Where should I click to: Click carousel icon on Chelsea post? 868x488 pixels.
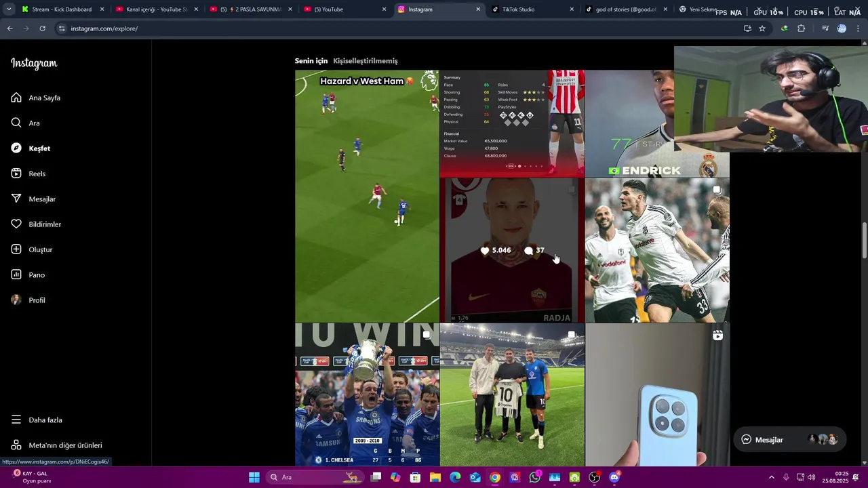pyautogui.click(x=427, y=335)
